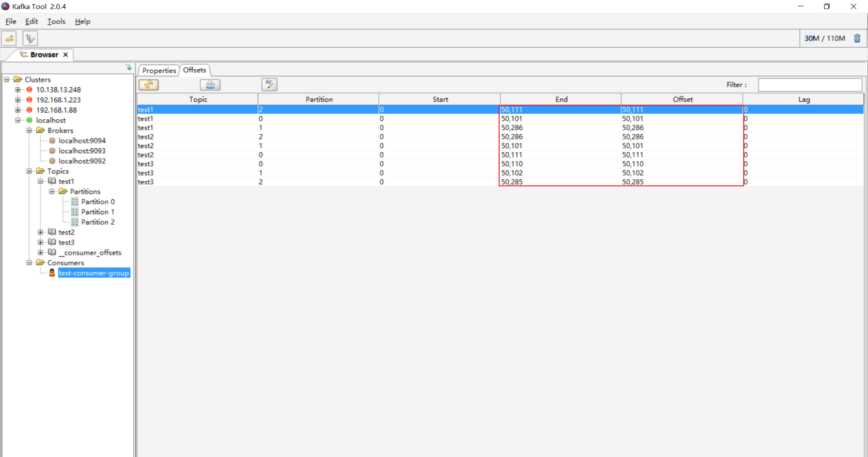Collapse the test1 Partitions folder

click(x=52, y=192)
